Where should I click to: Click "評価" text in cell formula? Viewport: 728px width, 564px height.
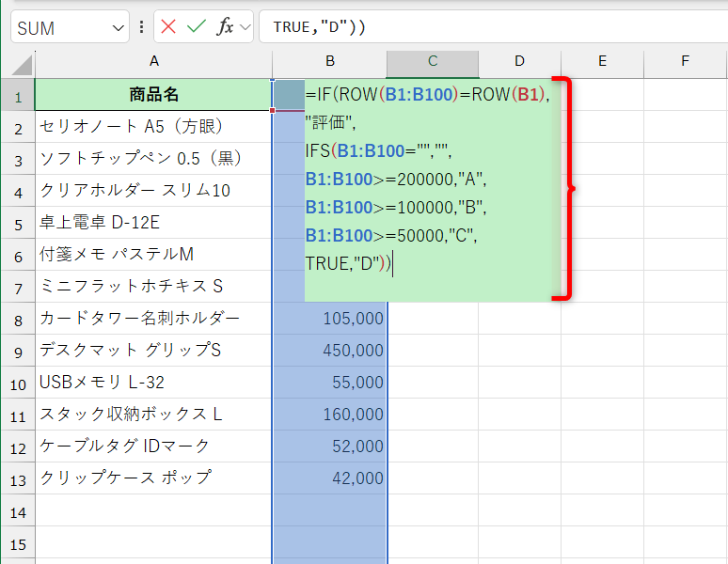[x=329, y=123]
